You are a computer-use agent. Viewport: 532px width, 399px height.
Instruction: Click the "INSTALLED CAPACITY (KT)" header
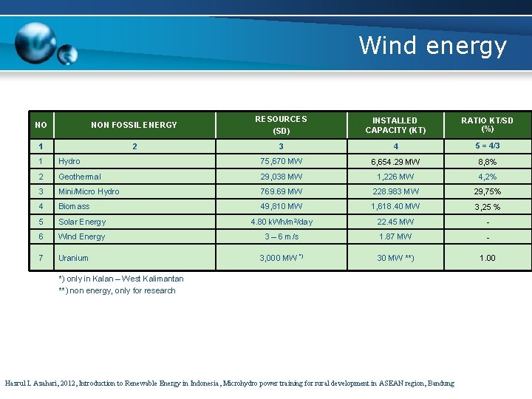395,125
